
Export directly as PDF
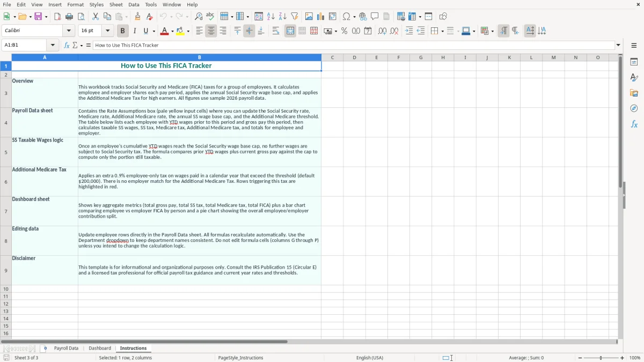coord(57,17)
